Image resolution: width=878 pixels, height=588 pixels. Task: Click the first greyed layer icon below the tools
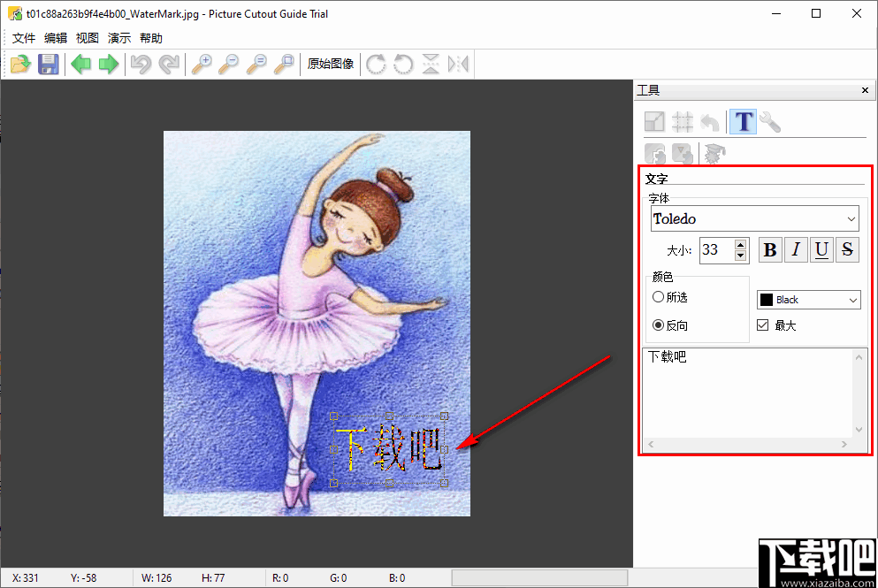coord(654,153)
